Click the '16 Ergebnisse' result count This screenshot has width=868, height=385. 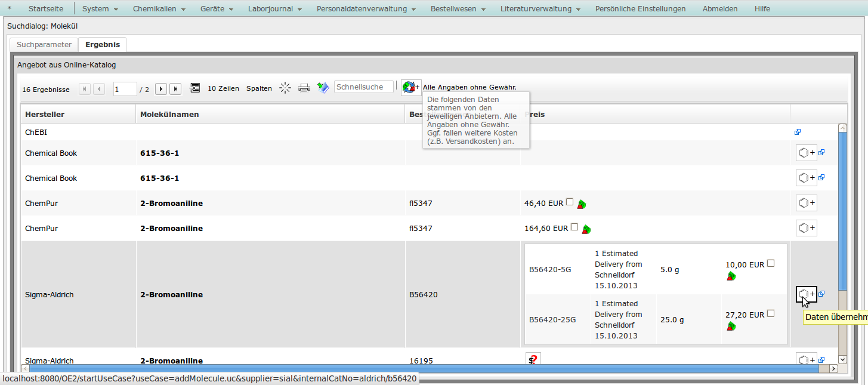coord(46,90)
